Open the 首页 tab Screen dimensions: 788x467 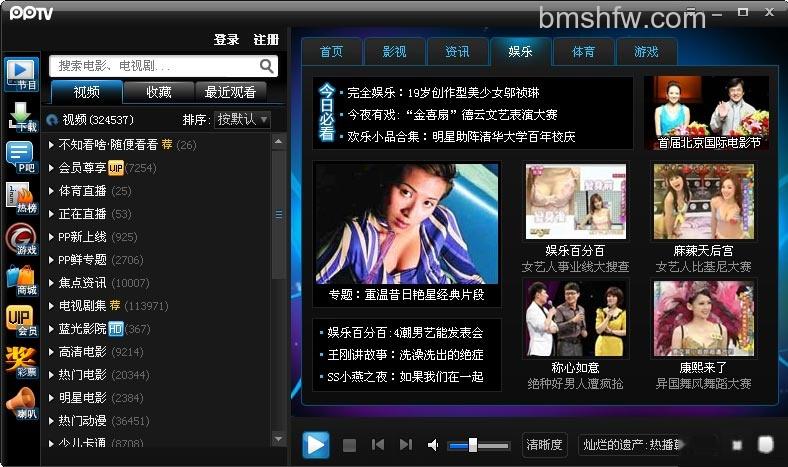332,52
